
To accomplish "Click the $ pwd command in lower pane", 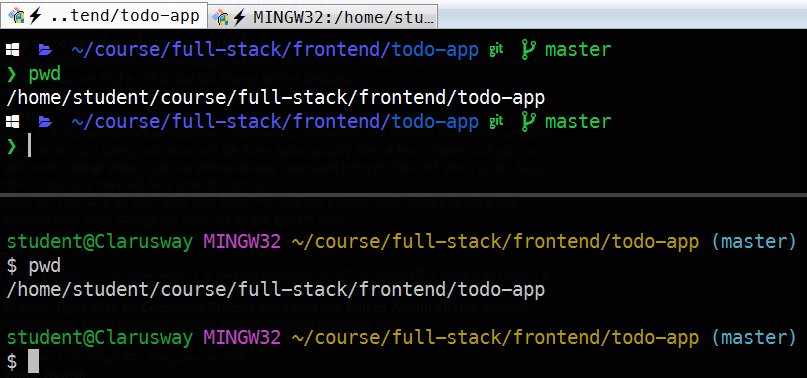I will (x=34, y=266).
